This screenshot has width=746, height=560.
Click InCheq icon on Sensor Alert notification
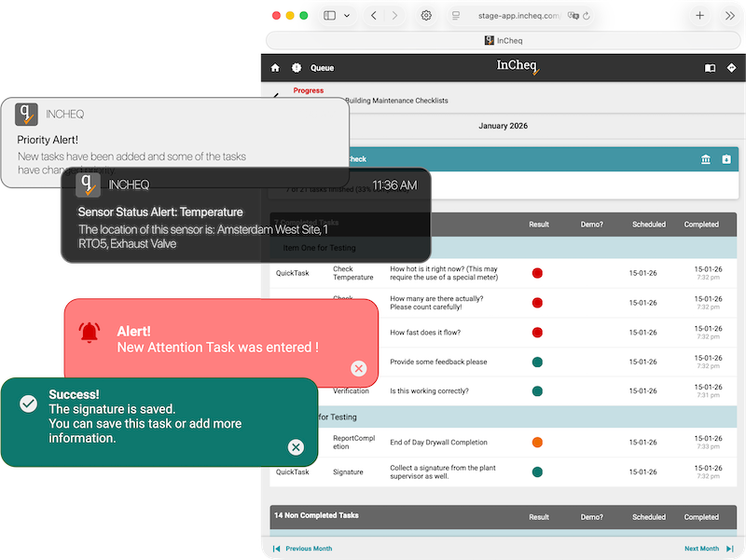(88, 184)
